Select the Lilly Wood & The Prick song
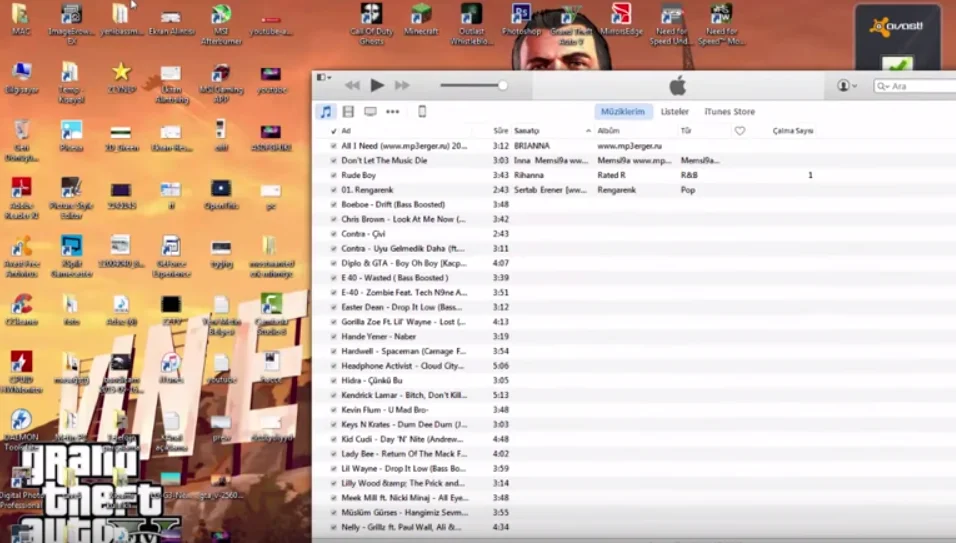956x543 pixels. click(x=403, y=483)
